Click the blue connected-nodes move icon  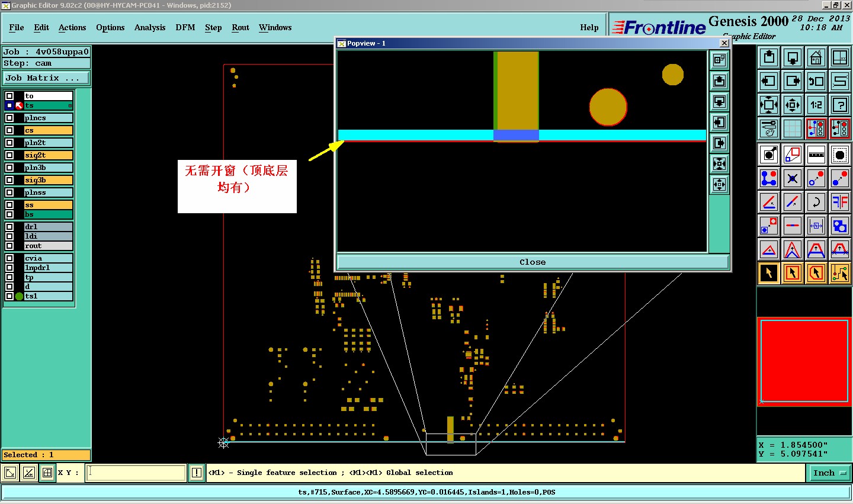click(769, 178)
